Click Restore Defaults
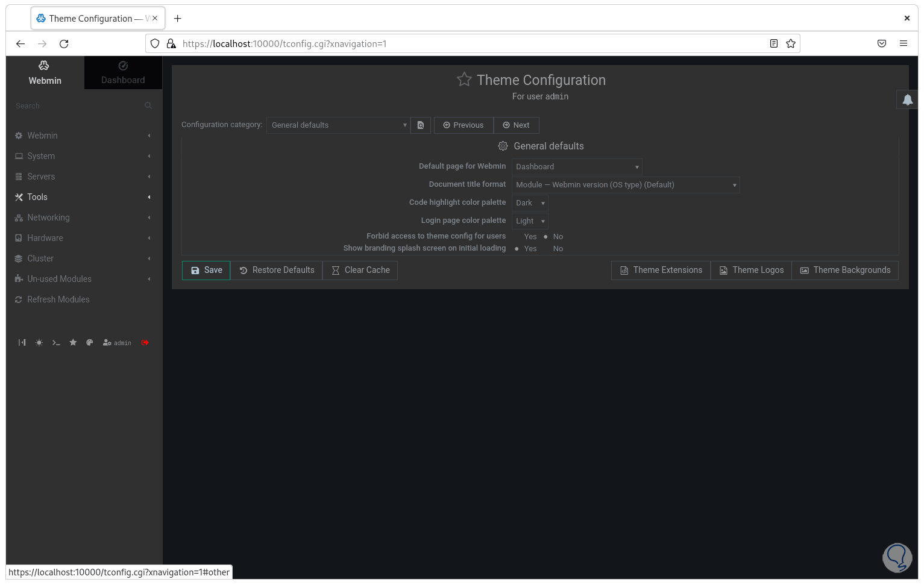The image size is (924, 585). click(x=277, y=271)
